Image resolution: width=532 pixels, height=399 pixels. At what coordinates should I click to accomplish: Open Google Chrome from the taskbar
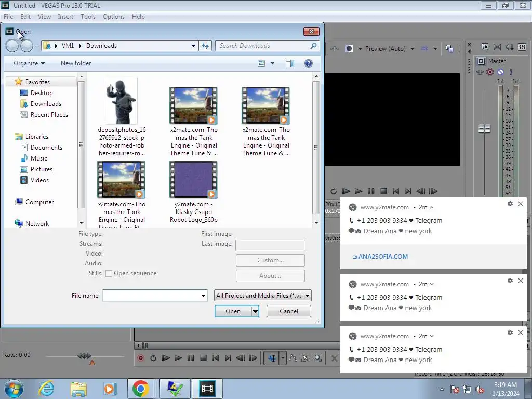(x=140, y=389)
